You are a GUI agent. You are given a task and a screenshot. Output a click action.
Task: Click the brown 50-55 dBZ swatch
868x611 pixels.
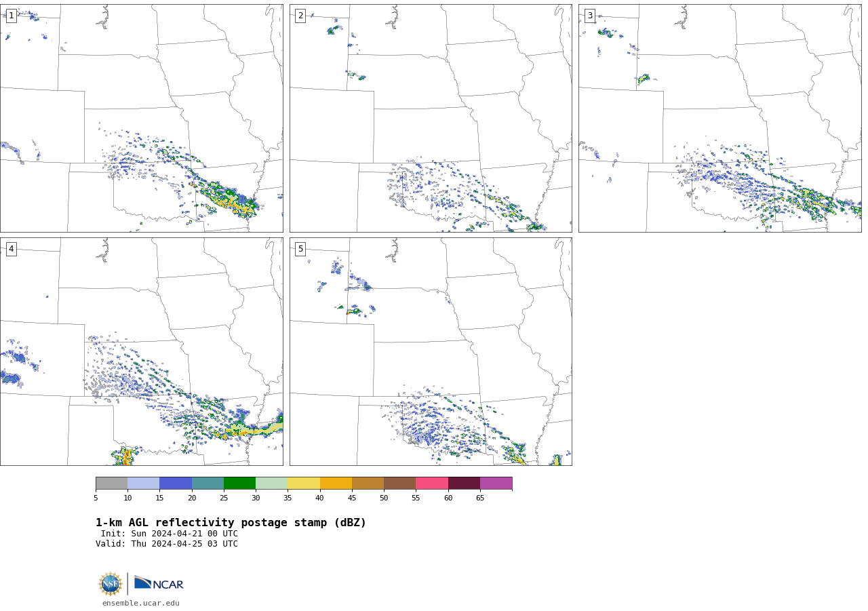(x=399, y=484)
